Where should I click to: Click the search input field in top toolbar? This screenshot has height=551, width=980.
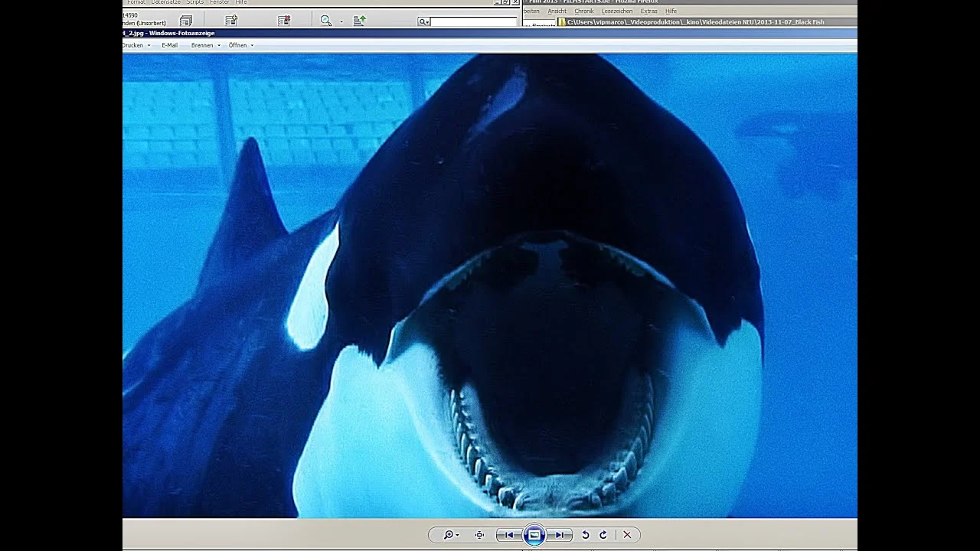473,22
